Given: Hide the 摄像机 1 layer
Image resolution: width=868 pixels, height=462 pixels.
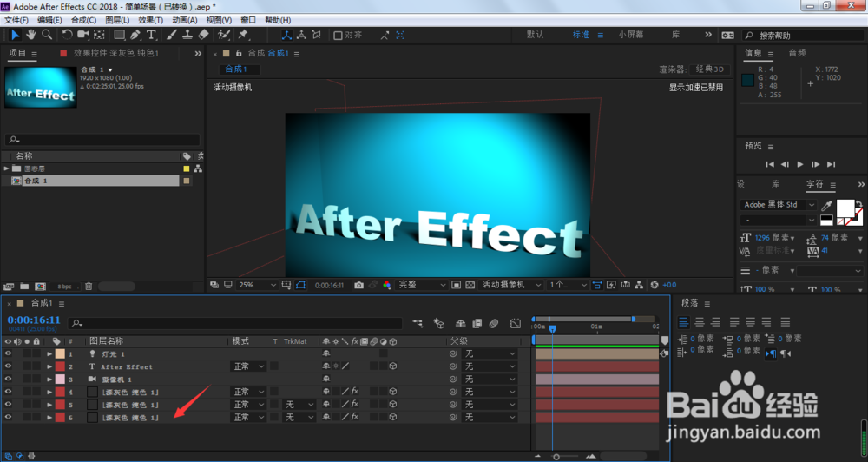Looking at the screenshot, I should pyautogui.click(x=8, y=379).
